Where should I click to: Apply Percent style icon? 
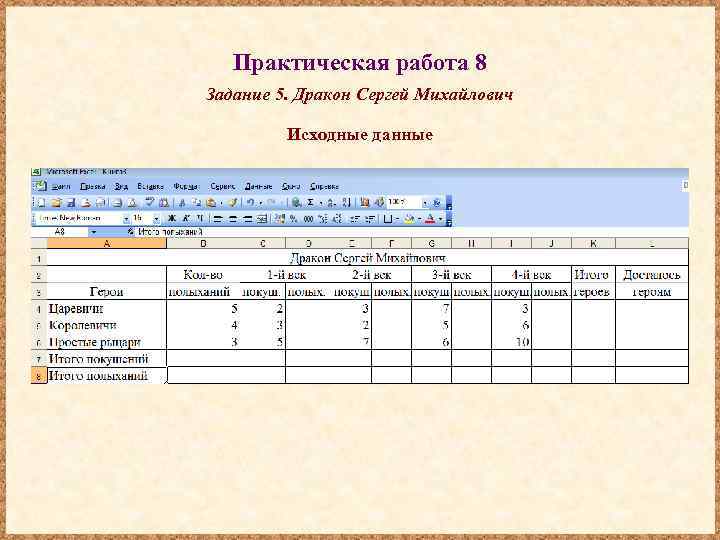point(293,219)
